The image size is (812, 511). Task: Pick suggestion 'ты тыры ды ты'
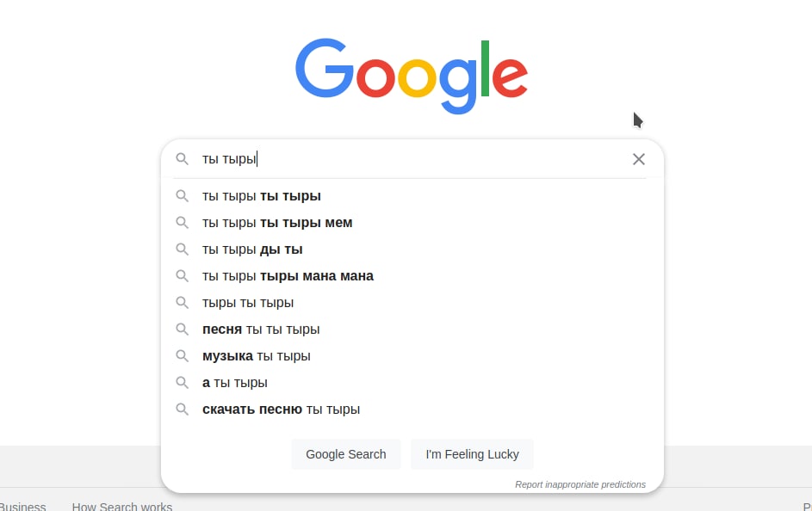point(412,249)
